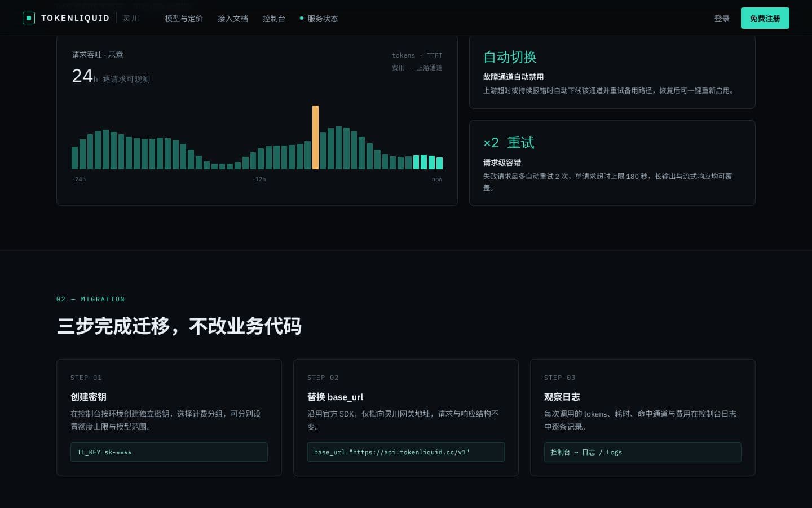Go to 接入文档 in the top navigation
Screen dimensions: 812x508
(233, 19)
